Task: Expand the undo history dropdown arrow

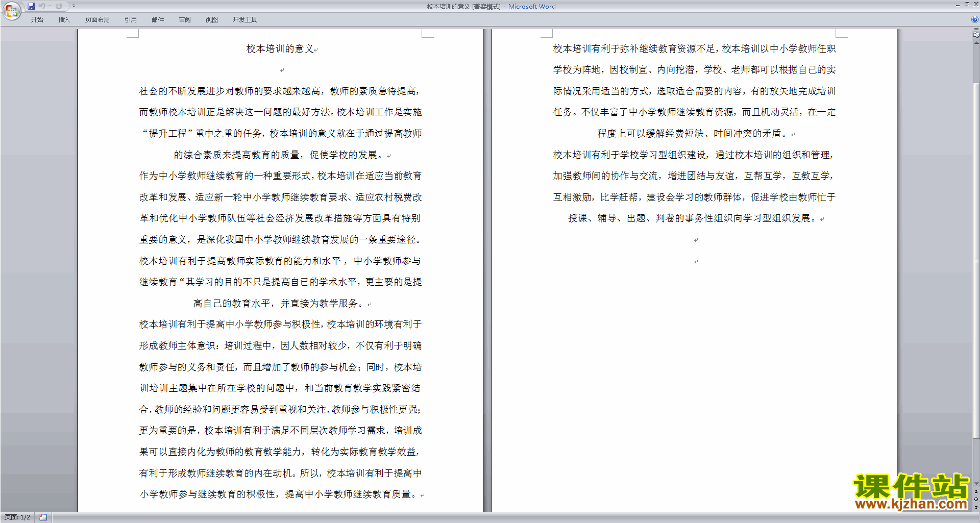Action: click(x=50, y=6)
